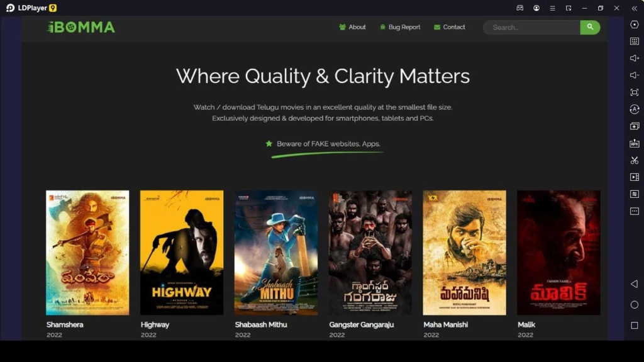This screenshot has width=644, height=362.
Task: Collapse the LDPlayer sidebar with double chevron
Action: tap(635, 8)
